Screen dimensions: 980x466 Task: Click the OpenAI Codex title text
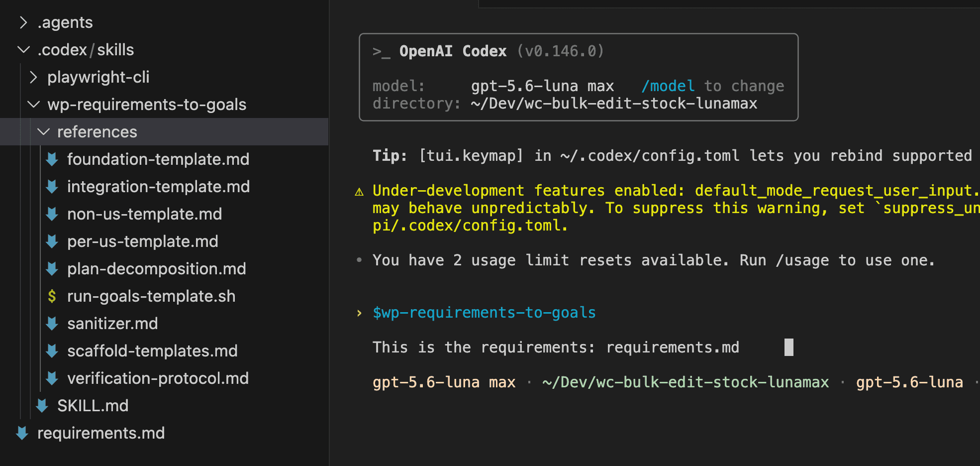pyautogui.click(x=453, y=51)
